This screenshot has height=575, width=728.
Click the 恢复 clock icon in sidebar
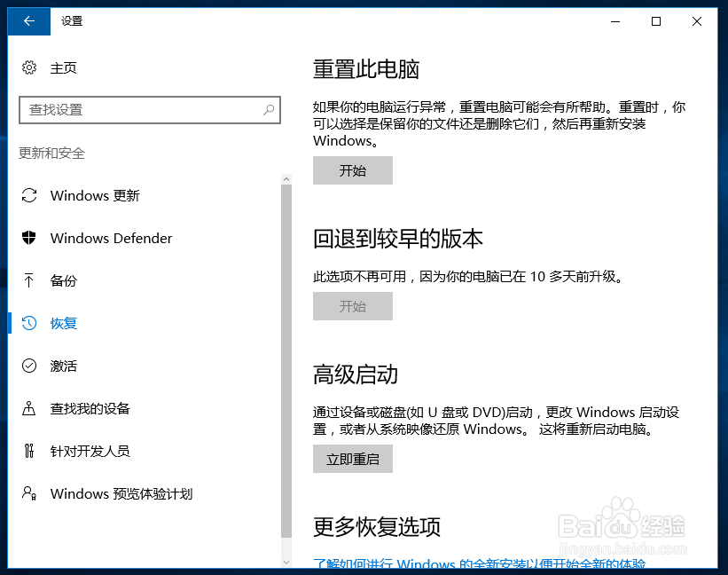pos(28,323)
